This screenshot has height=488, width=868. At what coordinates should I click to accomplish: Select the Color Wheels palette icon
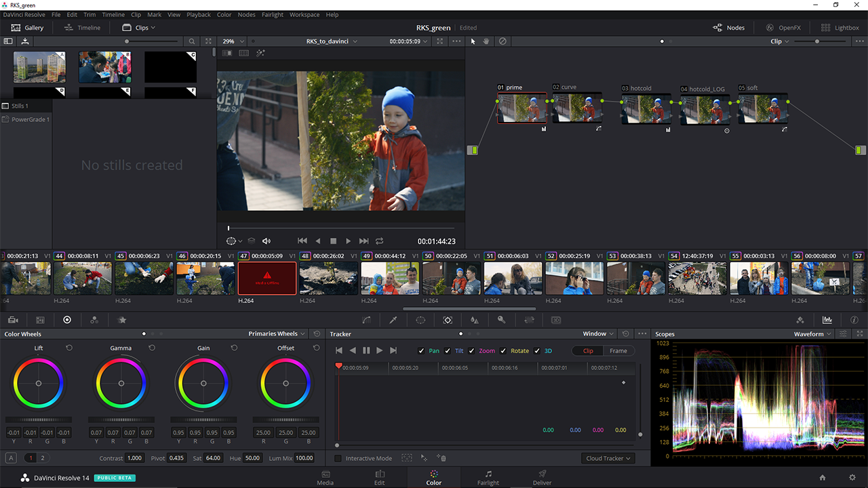[67, 320]
